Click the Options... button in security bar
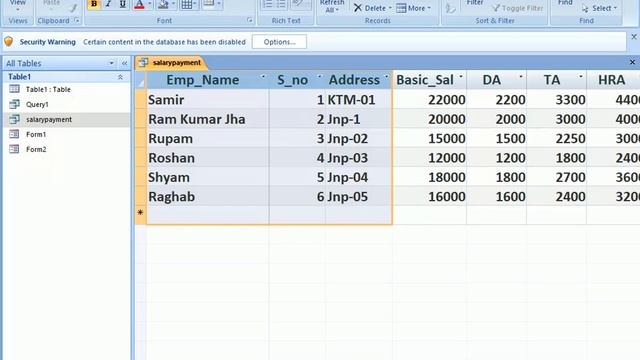The height and width of the screenshot is (360, 640). [x=279, y=42]
